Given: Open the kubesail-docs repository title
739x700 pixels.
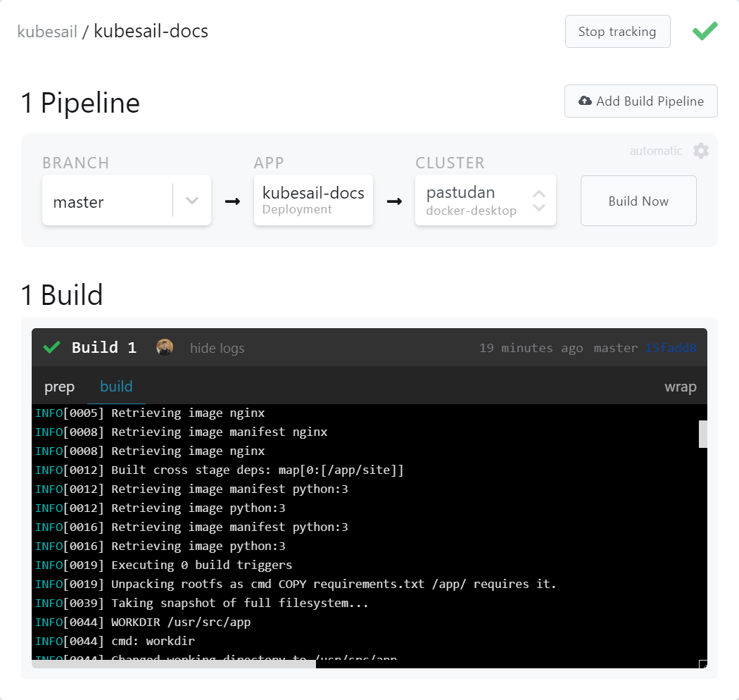Looking at the screenshot, I should coord(151,31).
